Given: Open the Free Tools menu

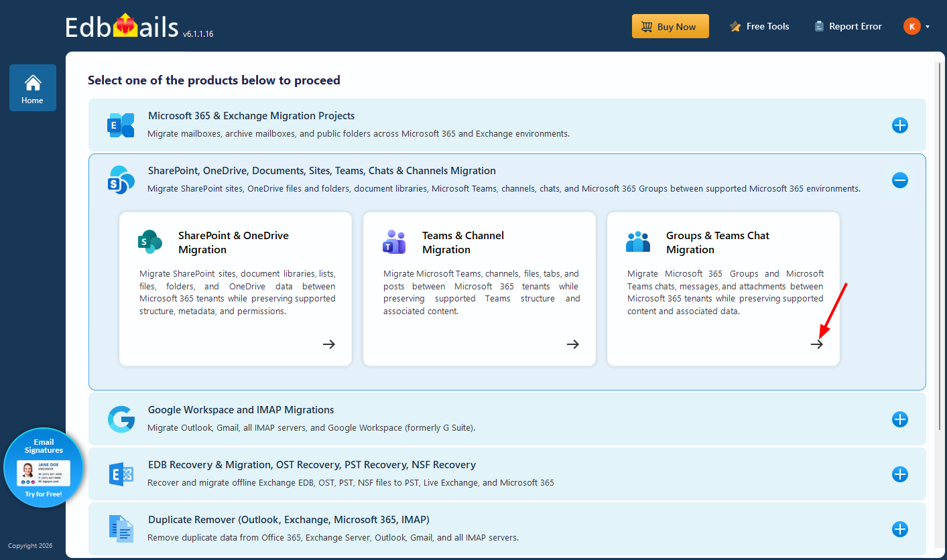Looking at the screenshot, I should [759, 27].
